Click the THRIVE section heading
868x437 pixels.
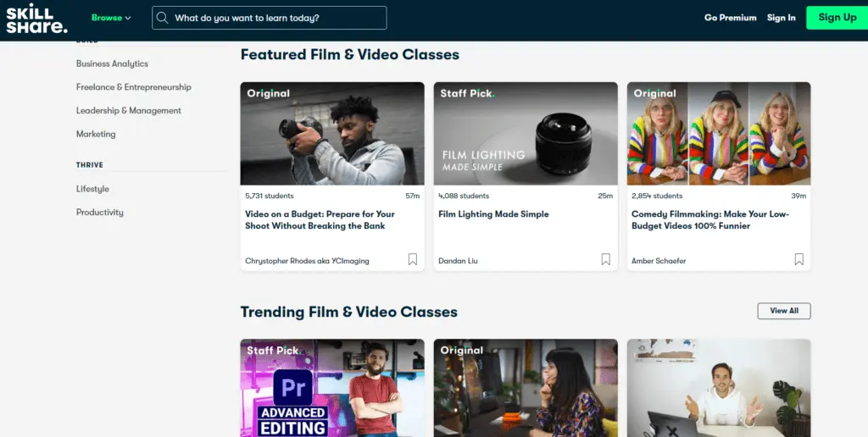90,165
